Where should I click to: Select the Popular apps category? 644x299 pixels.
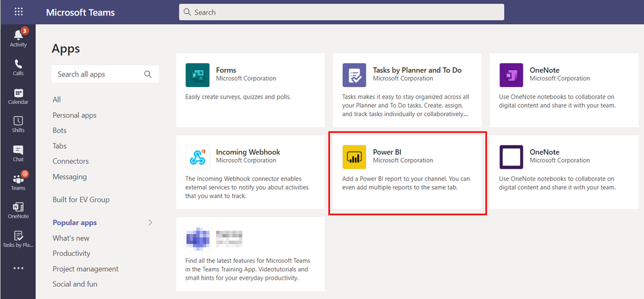coord(75,222)
